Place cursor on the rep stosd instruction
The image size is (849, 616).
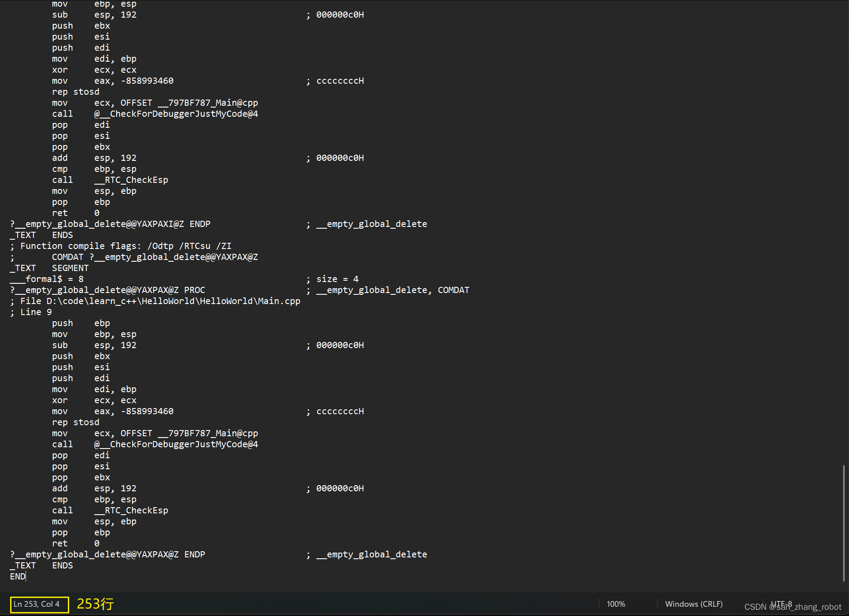[75, 422]
